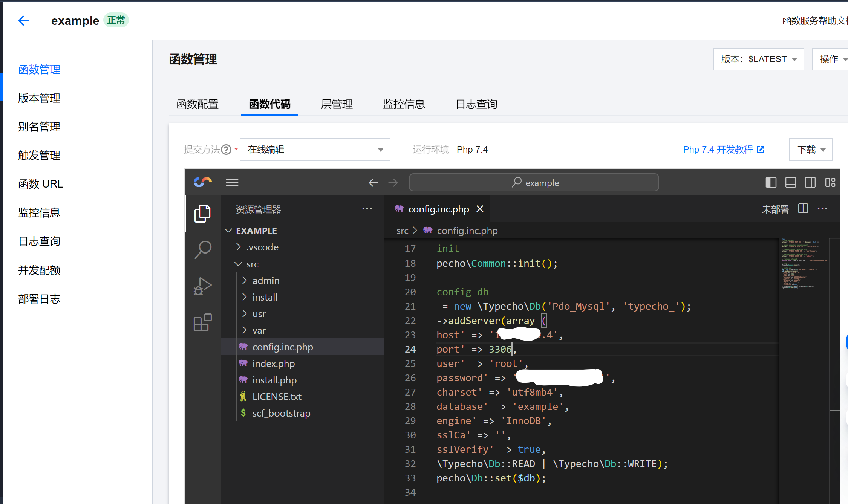Toggle the bottom panel visibility
This screenshot has width=848, height=504.
click(x=791, y=182)
